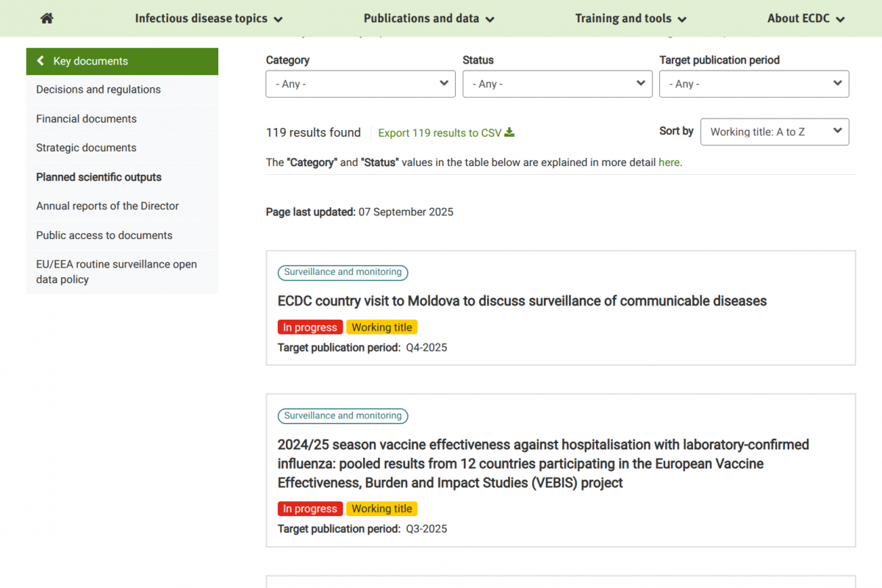
Task: Open the Publications and data menu
Action: pos(429,19)
